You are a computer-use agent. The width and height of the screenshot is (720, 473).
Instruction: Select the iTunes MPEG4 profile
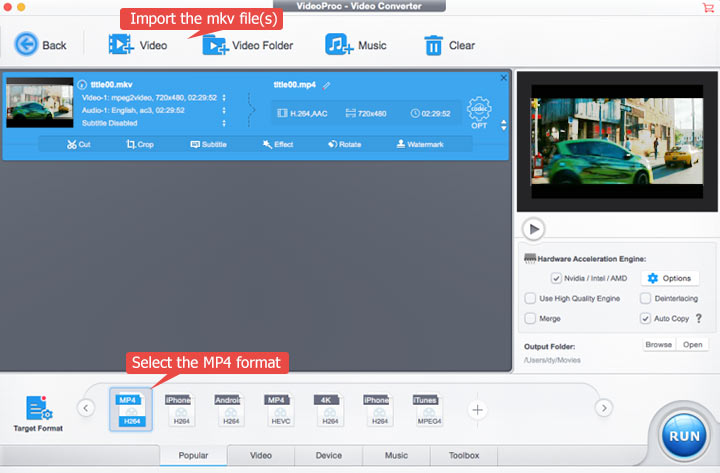tap(427, 410)
